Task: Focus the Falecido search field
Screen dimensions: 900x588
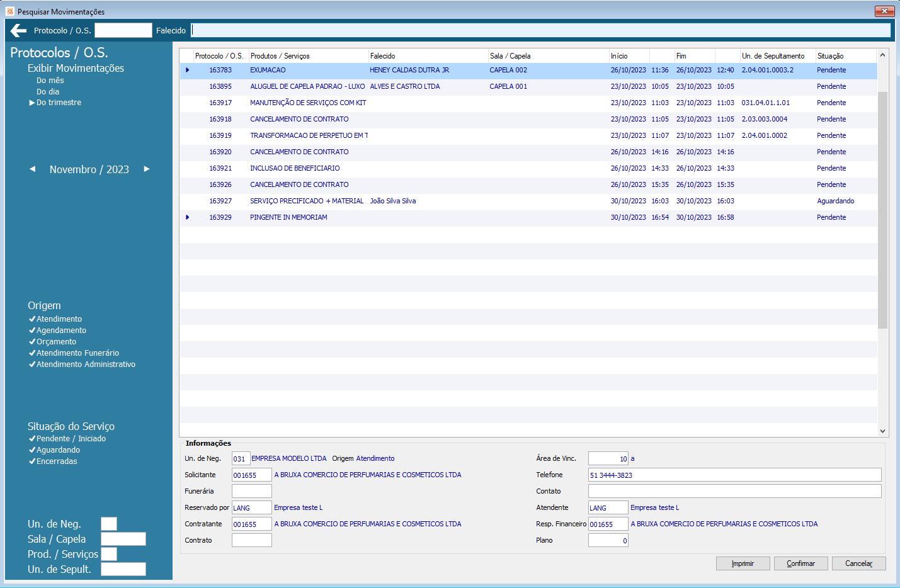Action: click(x=541, y=30)
